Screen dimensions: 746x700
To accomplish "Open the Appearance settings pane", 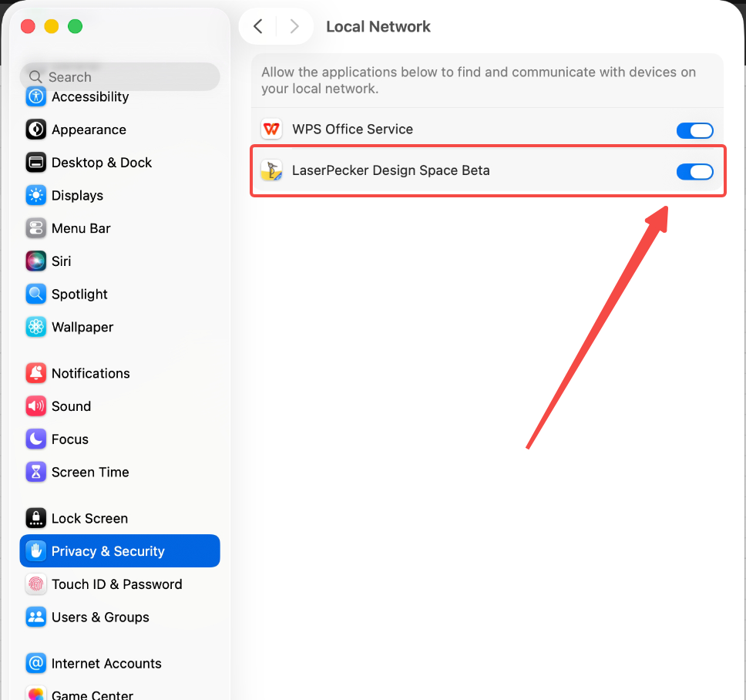I will [119, 130].
